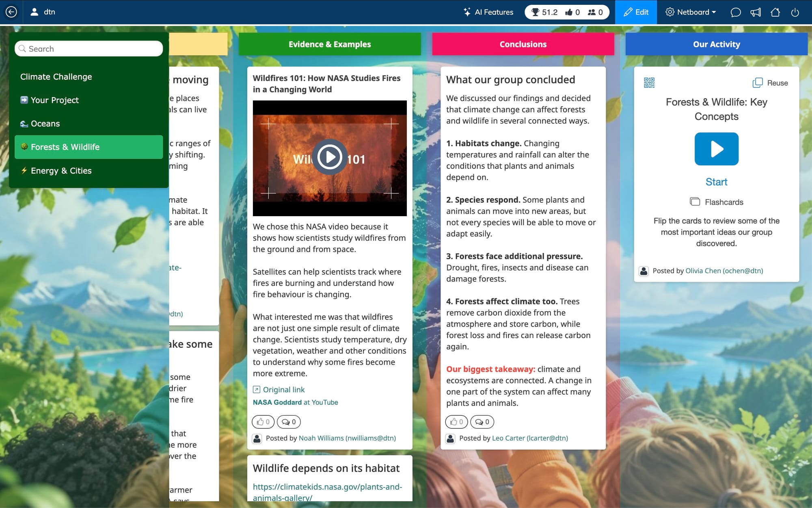Click Reuse on flashcards activity
This screenshot has width=812, height=508.
click(770, 83)
